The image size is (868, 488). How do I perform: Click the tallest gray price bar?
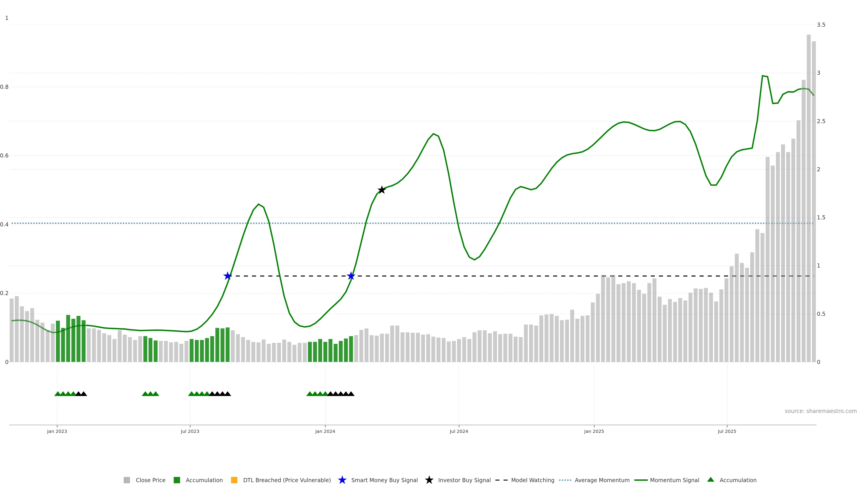tap(808, 202)
